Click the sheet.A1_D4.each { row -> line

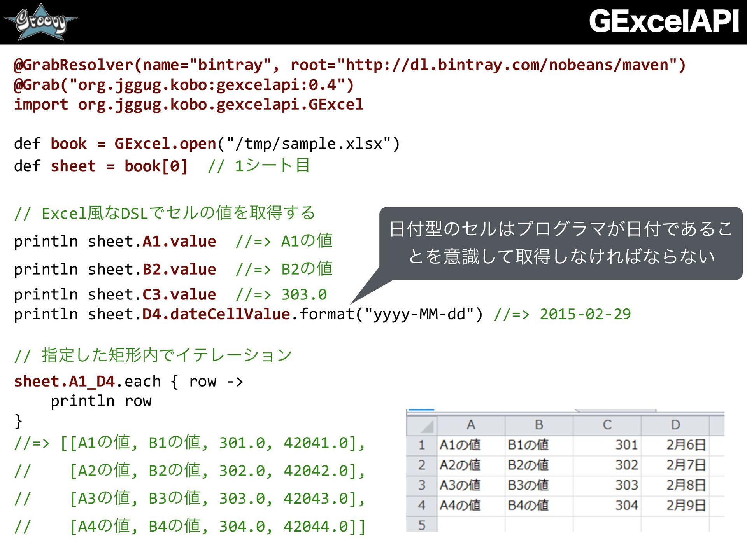[128, 381]
